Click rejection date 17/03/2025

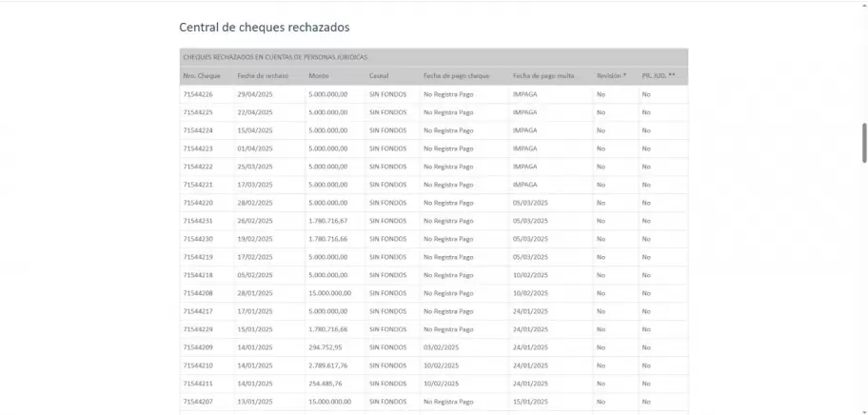(x=255, y=185)
